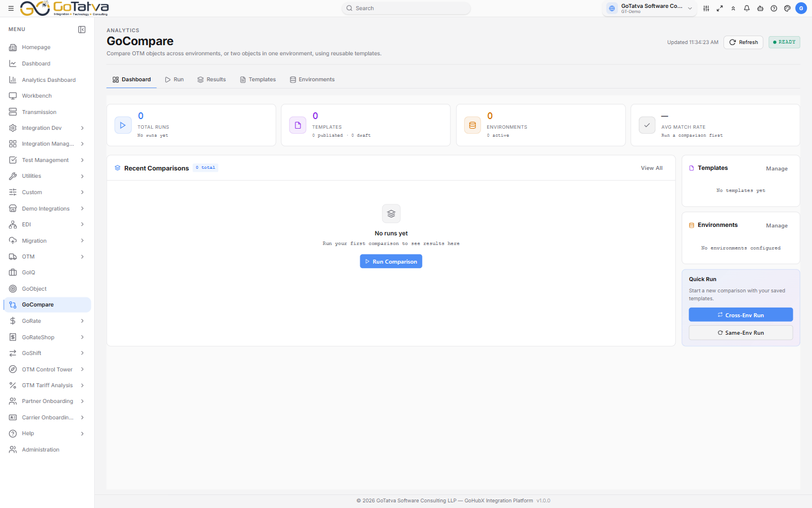This screenshot has width=812, height=508.
Task: Expand the Integration Dev submenu
Action: click(x=82, y=128)
